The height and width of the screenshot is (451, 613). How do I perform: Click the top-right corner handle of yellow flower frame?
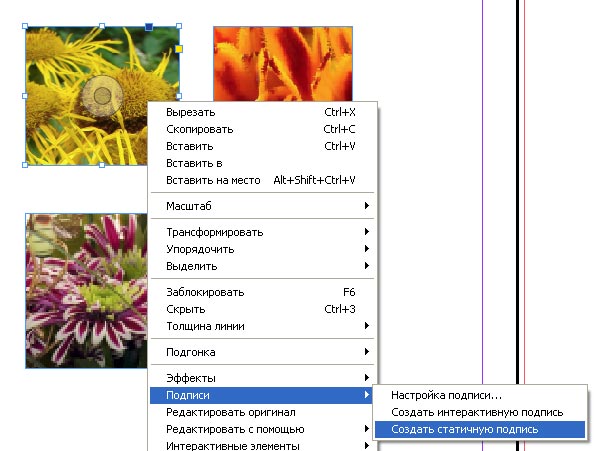tap(179, 26)
